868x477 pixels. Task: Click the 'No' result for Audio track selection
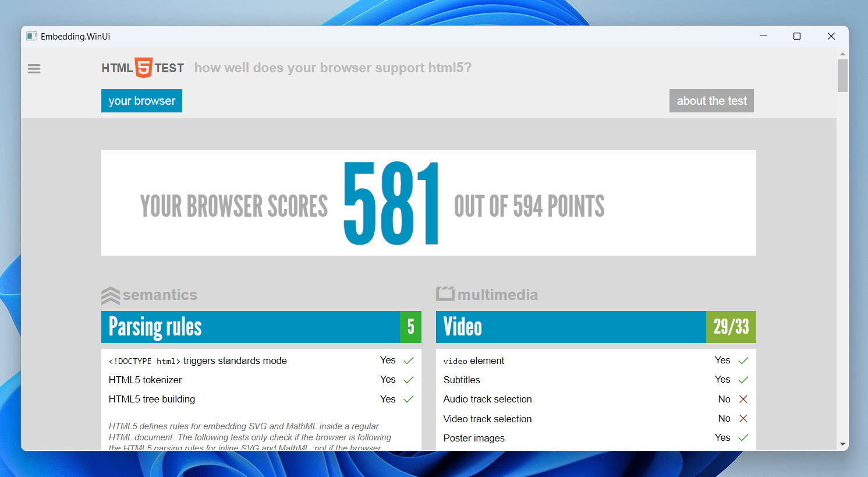tap(724, 399)
